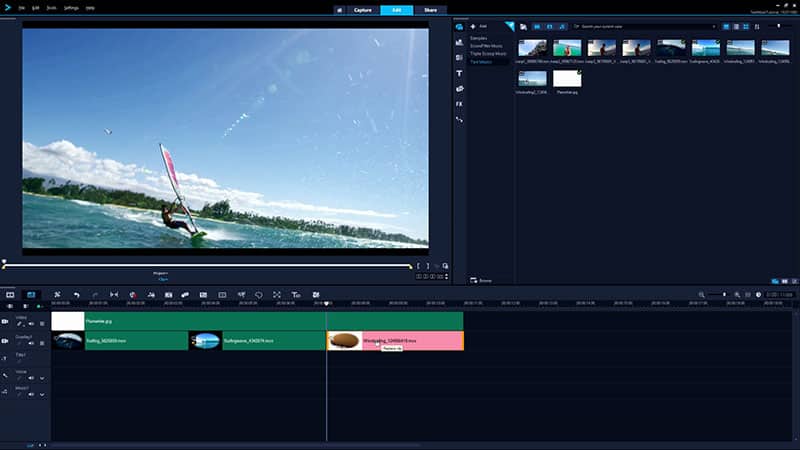Open the Tools menu
The image size is (800, 450).
(x=52, y=8)
